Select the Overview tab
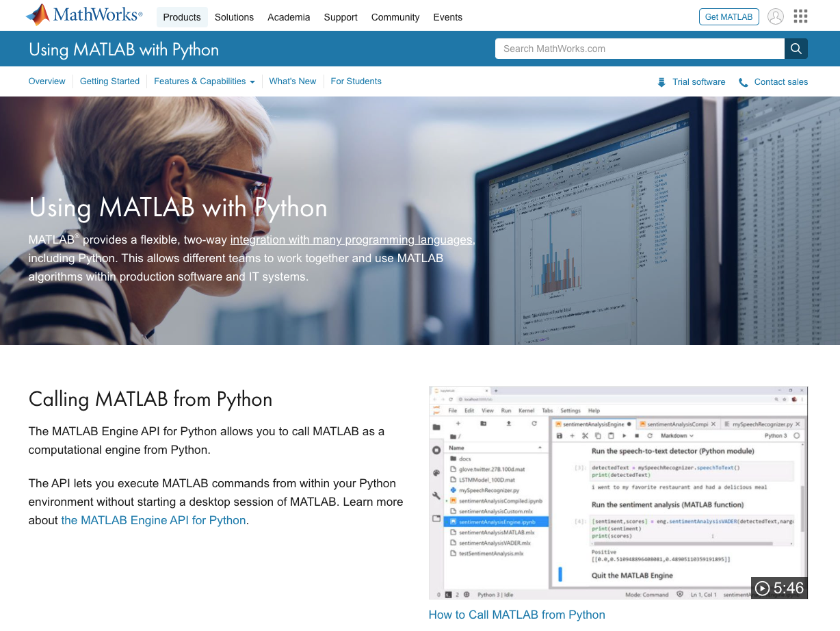The width and height of the screenshot is (840, 631). [47, 81]
